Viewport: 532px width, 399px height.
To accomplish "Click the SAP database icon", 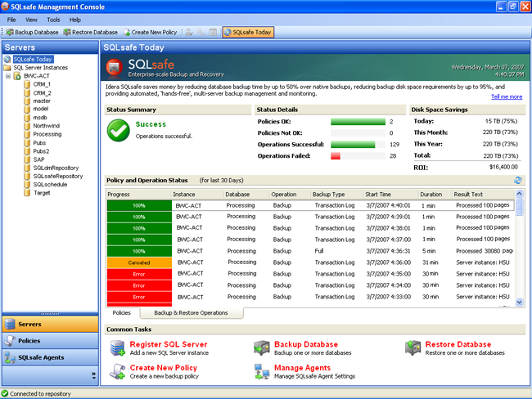I will (27, 159).
